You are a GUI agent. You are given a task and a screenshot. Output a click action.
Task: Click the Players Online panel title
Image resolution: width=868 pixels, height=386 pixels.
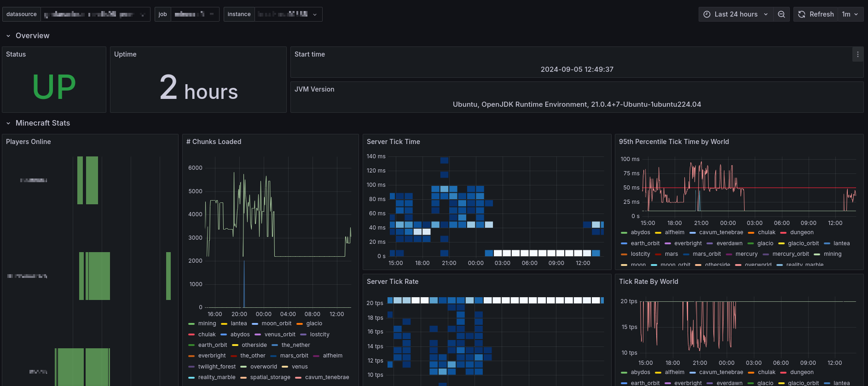click(x=29, y=142)
